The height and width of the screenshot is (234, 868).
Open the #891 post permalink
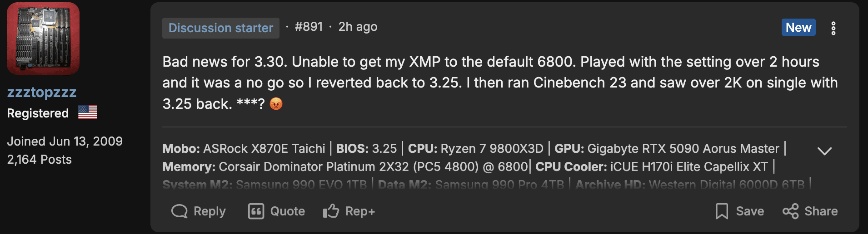pos(309,27)
